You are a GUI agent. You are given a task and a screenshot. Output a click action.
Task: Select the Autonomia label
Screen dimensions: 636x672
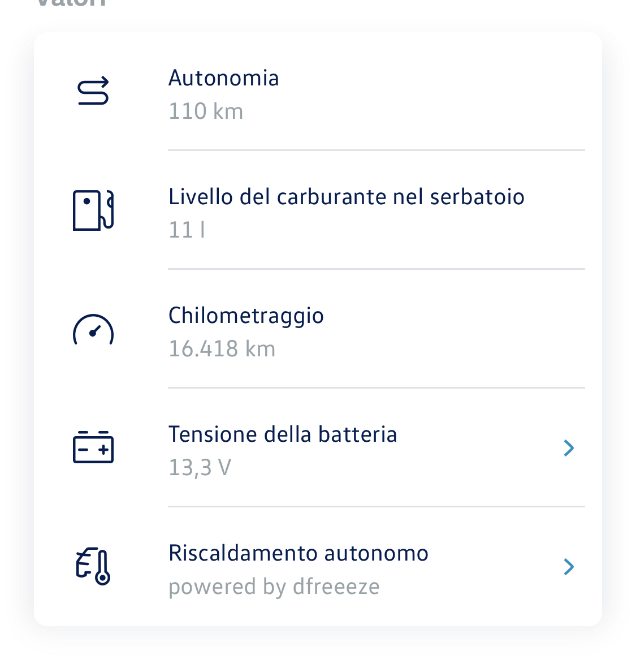(x=223, y=78)
